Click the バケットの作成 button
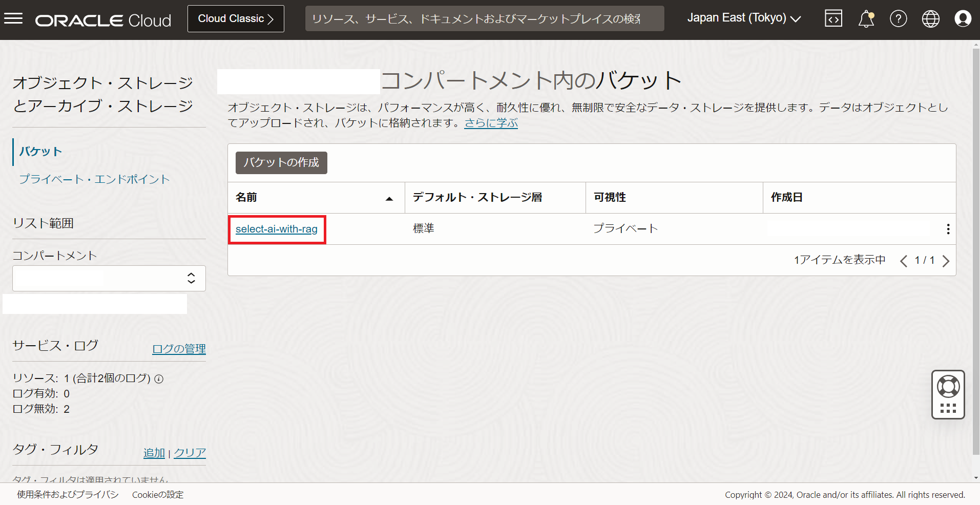This screenshot has height=505, width=980. point(281,163)
